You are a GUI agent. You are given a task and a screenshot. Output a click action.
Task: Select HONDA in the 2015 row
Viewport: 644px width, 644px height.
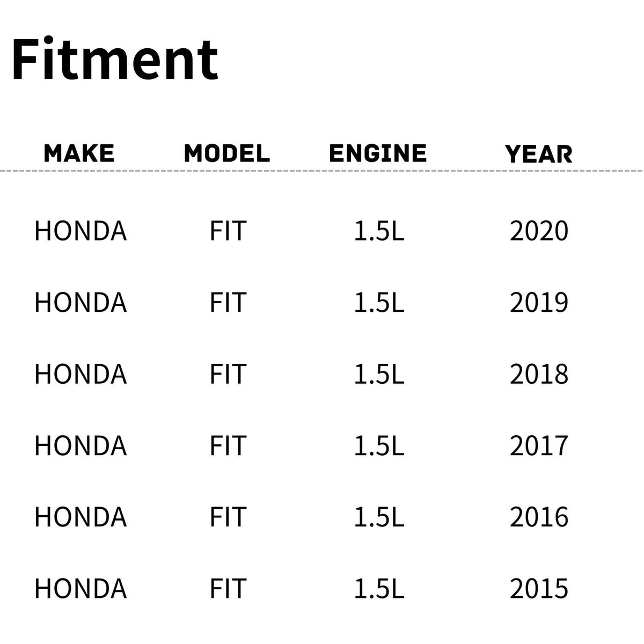pyautogui.click(x=80, y=589)
